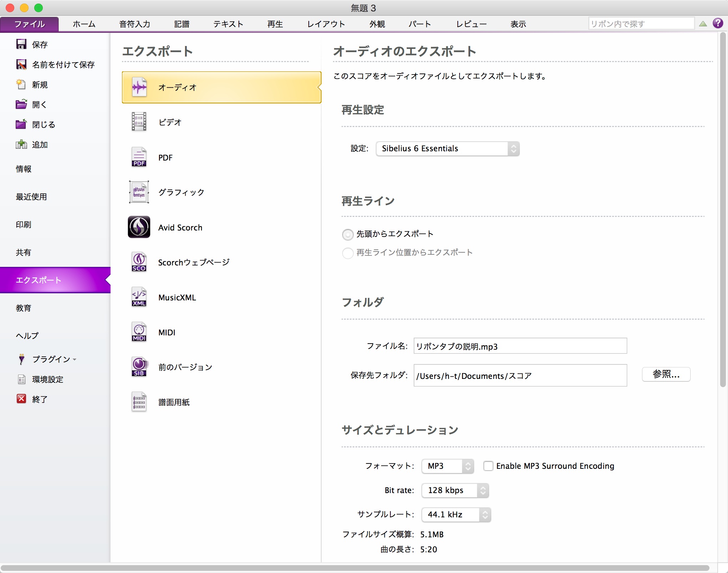The width and height of the screenshot is (728, 573).
Task: Switch to the レビュー ribbon tab
Action: (471, 24)
